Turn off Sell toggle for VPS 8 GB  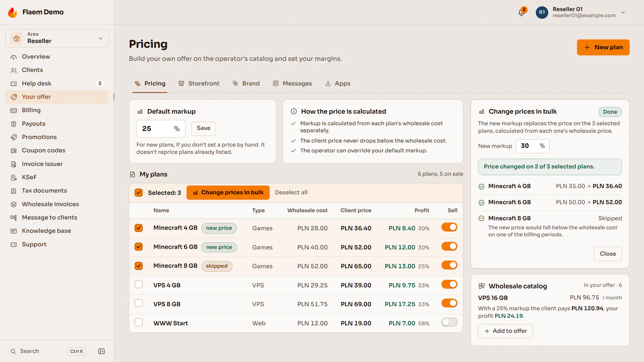(x=449, y=303)
